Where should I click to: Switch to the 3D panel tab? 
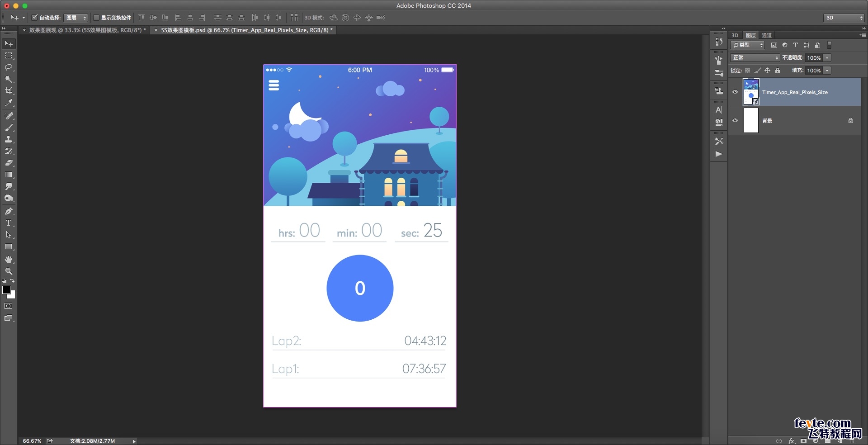[735, 35]
